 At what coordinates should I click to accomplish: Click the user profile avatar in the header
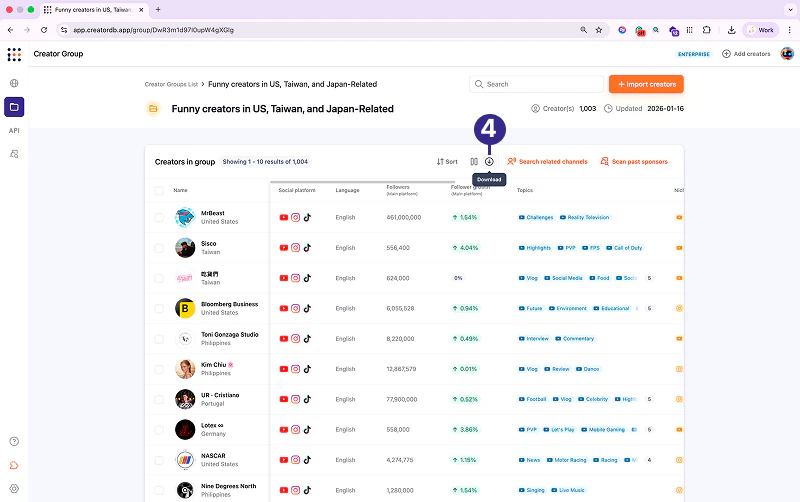point(787,54)
